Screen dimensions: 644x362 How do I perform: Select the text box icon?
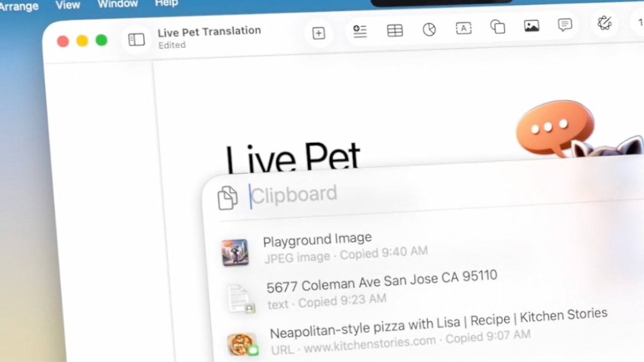coord(463,28)
